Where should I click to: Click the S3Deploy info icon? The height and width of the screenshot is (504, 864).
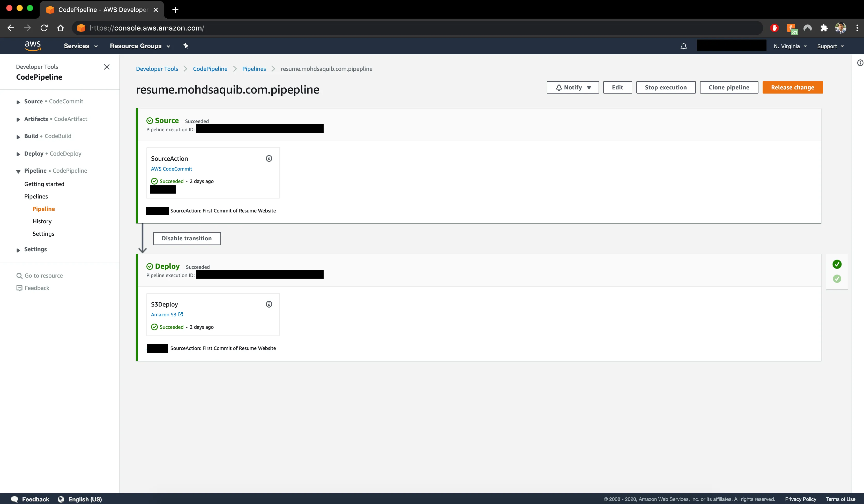[x=269, y=304]
